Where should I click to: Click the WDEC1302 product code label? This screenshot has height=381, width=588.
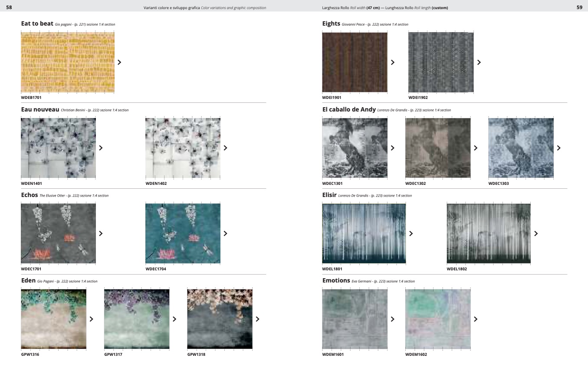coord(415,184)
